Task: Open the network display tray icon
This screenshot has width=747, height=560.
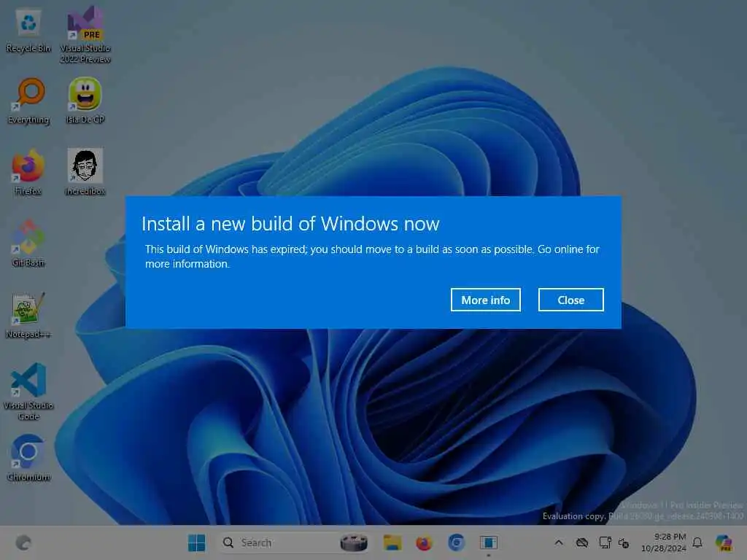Action: coord(605,542)
